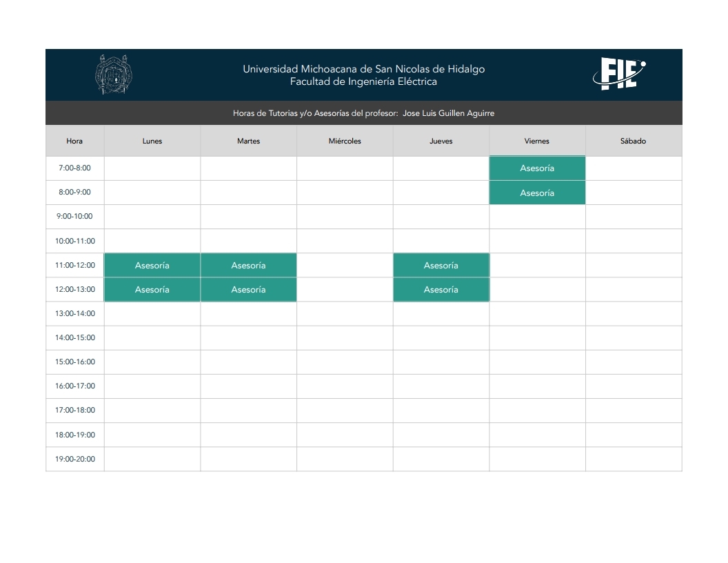The image size is (728, 563).
Task: Select Monday 11:00-12:00 Asesoría block
Action: coord(152,265)
